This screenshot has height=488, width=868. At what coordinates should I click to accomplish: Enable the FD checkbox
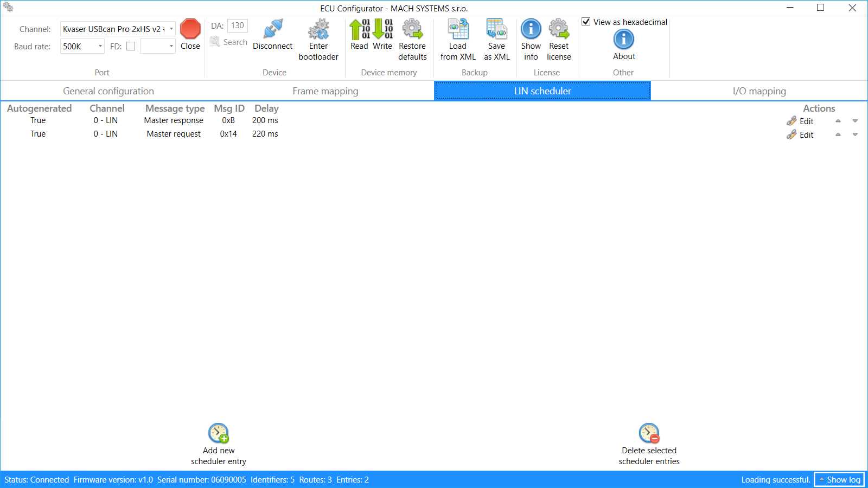130,46
